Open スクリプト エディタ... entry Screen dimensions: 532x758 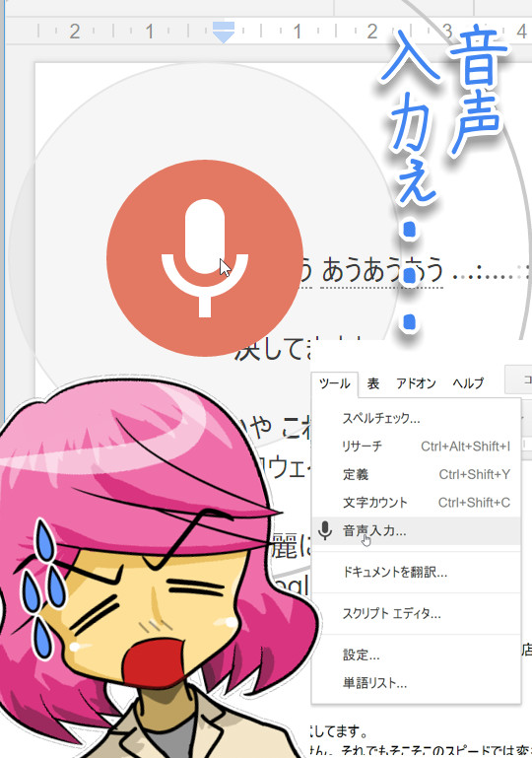pyautogui.click(x=416, y=614)
